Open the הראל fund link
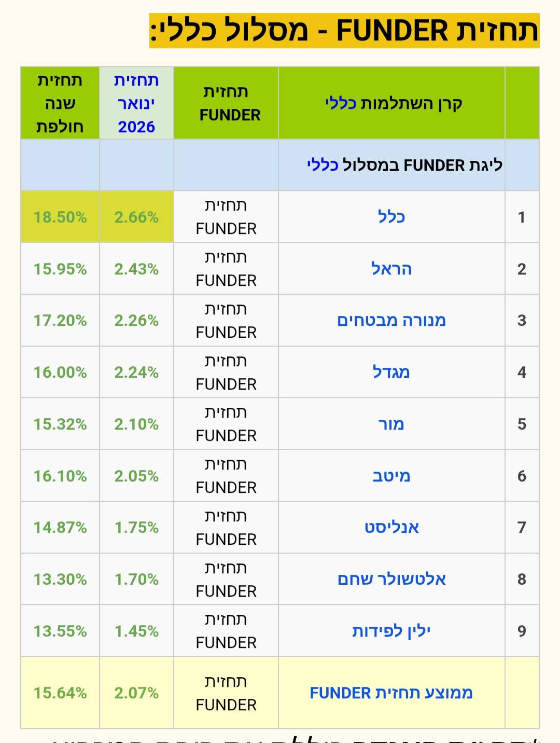Viewport: 560px width, 743px height. (391, 269)
